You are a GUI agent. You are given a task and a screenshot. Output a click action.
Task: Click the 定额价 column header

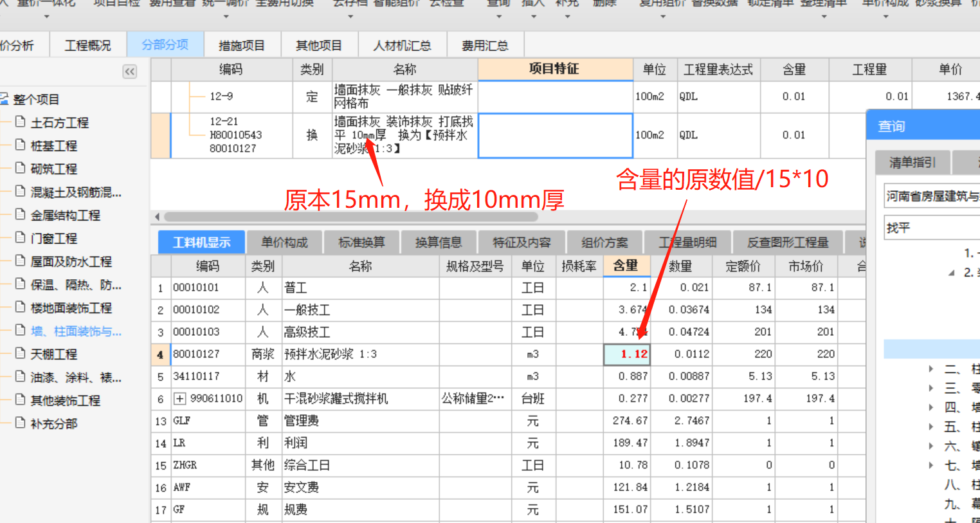click(x=743, y=266)
